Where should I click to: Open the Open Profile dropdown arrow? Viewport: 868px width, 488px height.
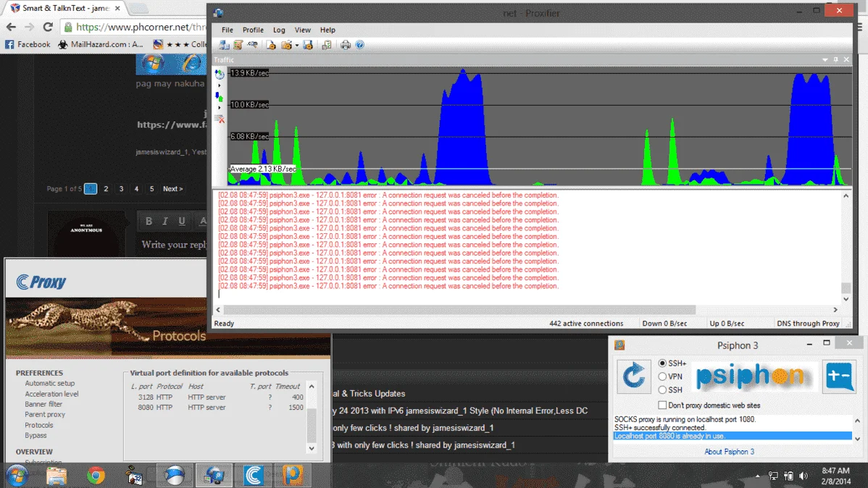tap(297, 46)
